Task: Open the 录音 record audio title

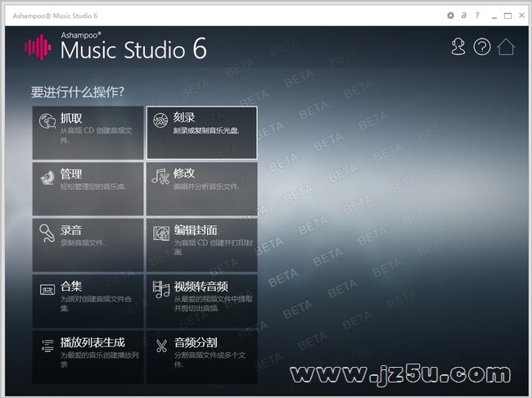Action: [x=71, y=230]
